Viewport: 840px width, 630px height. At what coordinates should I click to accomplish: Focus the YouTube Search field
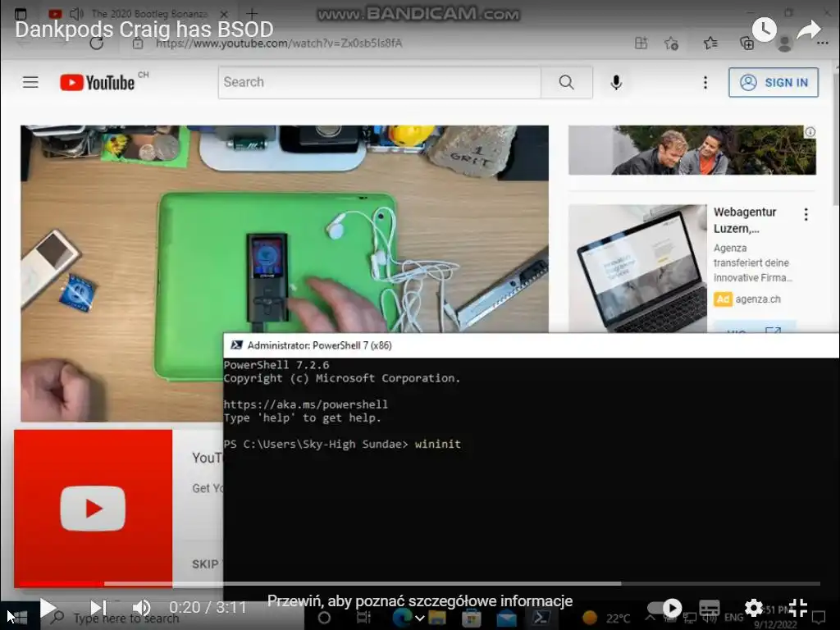point(379,82)
